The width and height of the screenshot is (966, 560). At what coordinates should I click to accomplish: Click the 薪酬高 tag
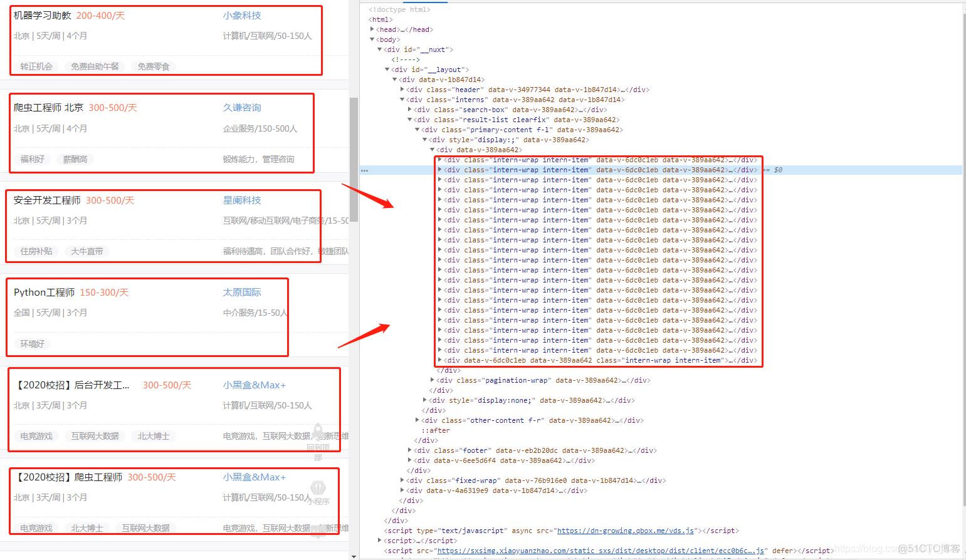(x=75, y=159)
